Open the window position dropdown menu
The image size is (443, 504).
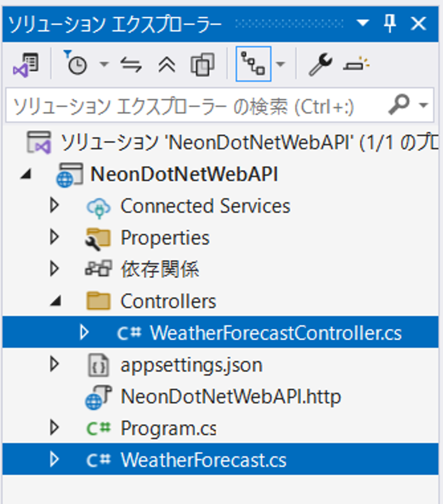point(363,24)
